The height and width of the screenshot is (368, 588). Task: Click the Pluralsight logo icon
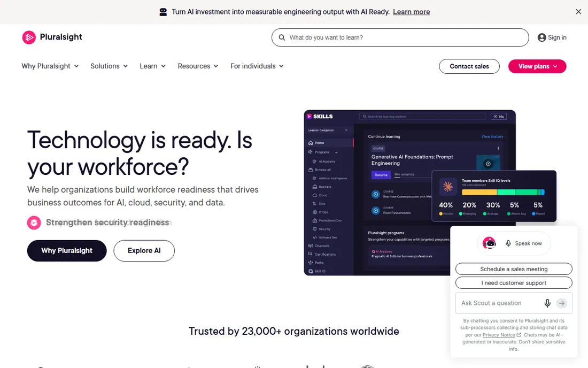[x=29, y=37]
